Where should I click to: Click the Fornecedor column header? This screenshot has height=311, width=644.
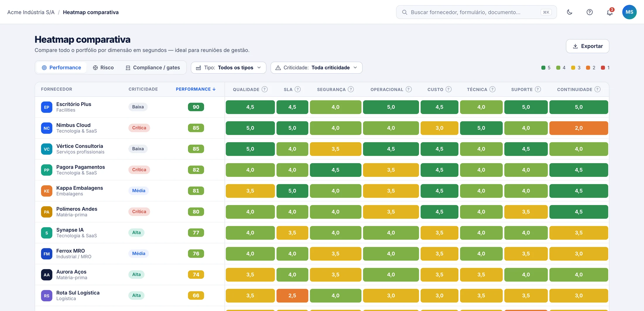coord(56,89)
